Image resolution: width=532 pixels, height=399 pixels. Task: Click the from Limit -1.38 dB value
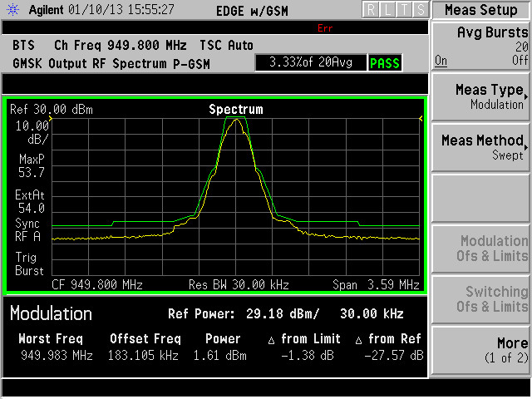pyautogui.click(x=308, y=356)
